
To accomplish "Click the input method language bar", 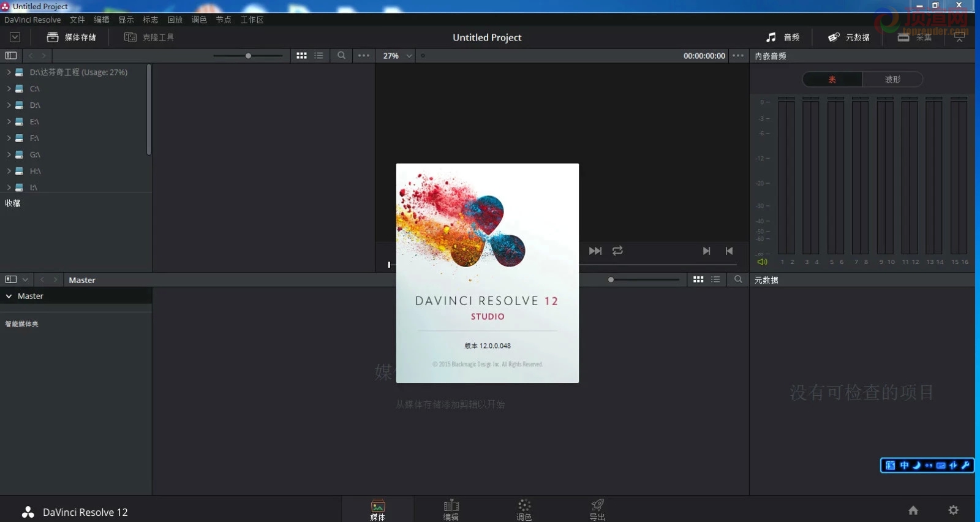I will (x=927, y=465).
